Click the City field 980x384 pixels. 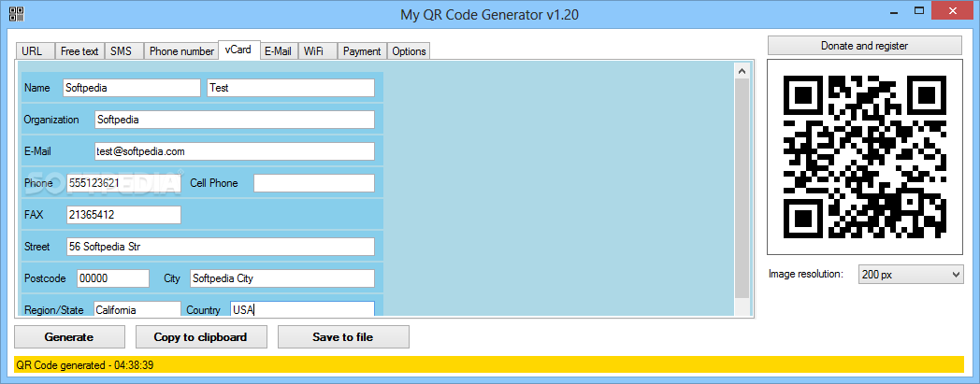click(282, 278)
